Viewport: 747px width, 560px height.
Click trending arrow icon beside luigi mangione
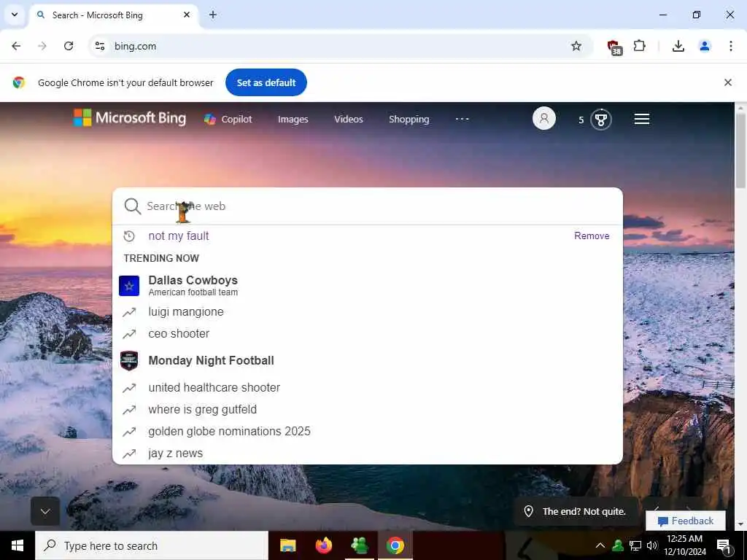click(x=129, y=312)
